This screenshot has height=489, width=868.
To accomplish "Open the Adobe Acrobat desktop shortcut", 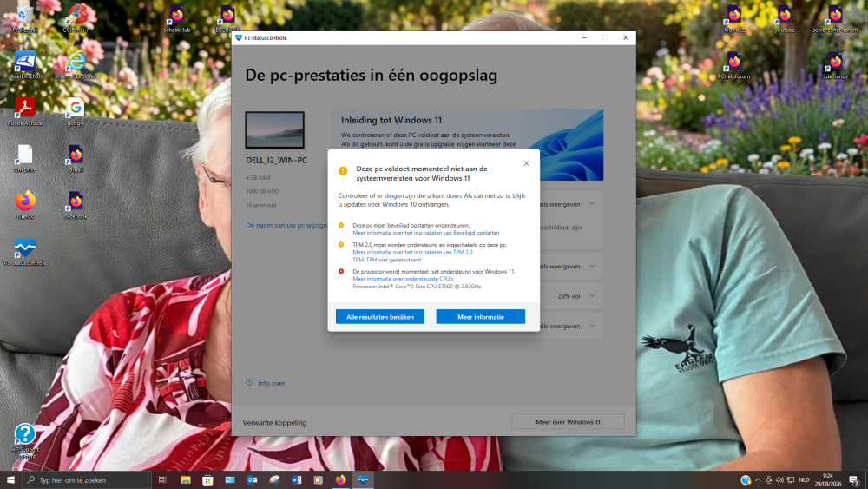I will (25, 111).
